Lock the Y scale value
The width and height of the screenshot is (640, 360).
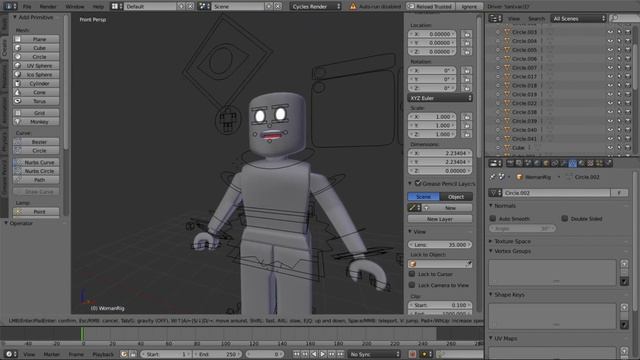pos(466,126)
